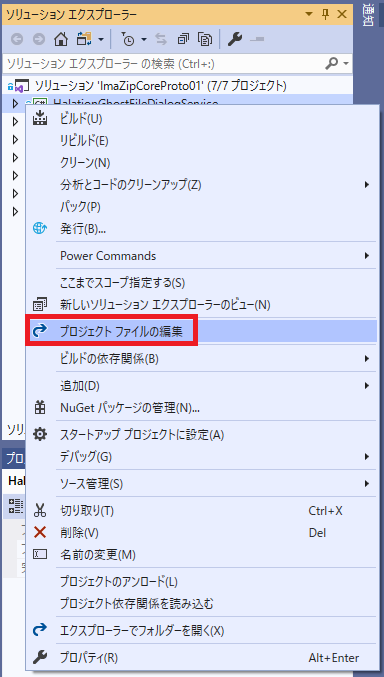
Task: Open the views switcher dropdown arrow
Action: pos(101,40)
